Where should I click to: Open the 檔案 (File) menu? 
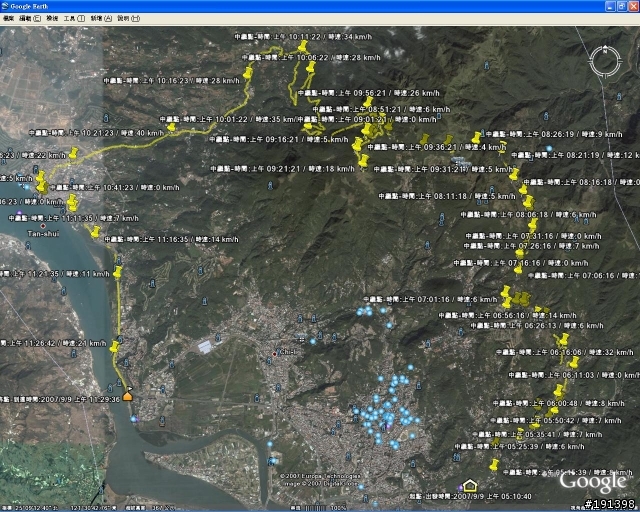[x=8, y=18]
